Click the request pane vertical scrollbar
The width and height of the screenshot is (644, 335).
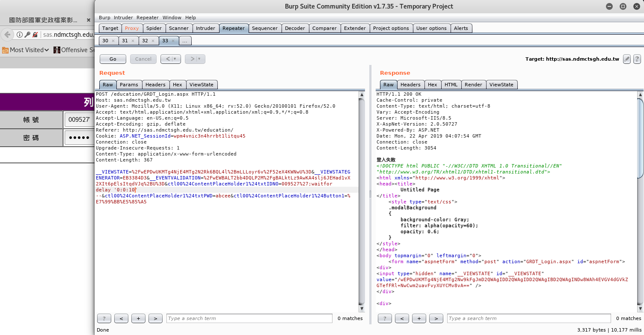pos(362,201)
